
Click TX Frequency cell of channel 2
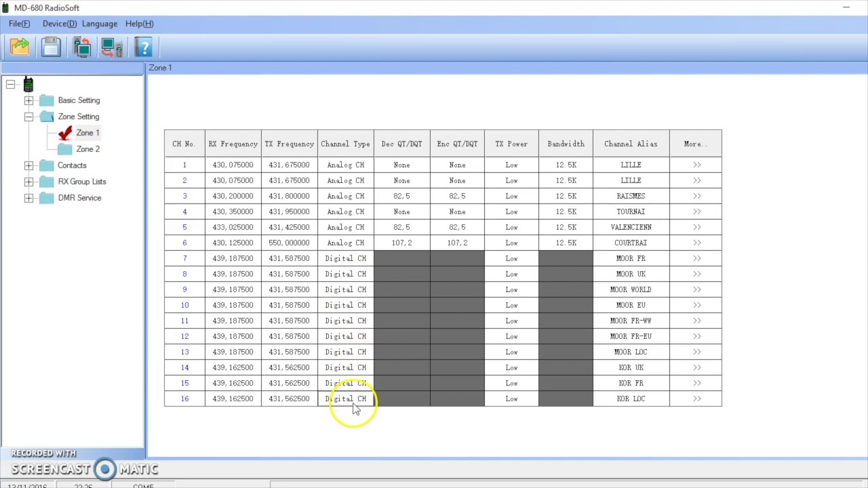290,180
